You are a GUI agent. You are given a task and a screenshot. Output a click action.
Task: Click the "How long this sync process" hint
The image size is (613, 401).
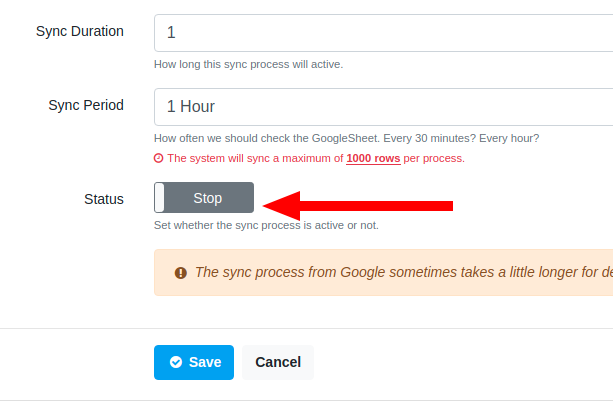click(x=248, y=64)
